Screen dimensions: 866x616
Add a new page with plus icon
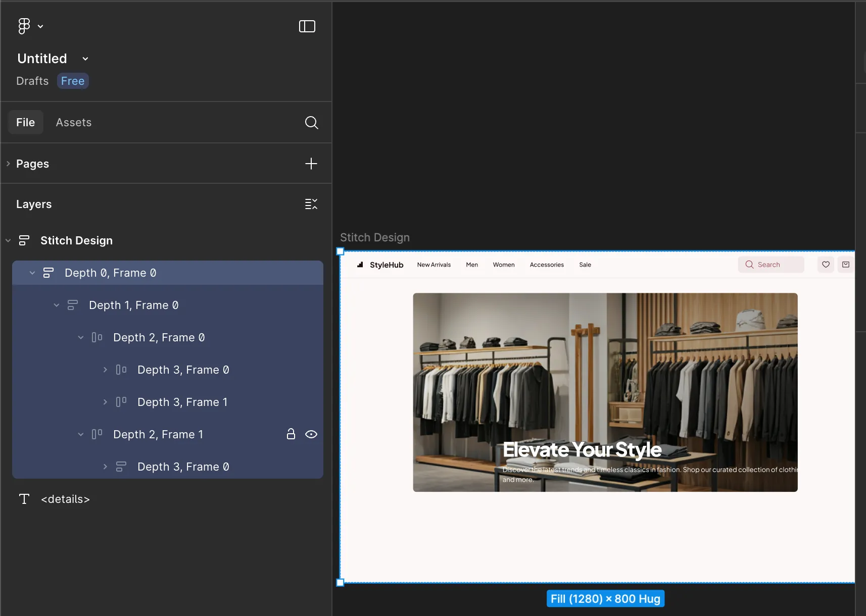[x=311, y=164]
